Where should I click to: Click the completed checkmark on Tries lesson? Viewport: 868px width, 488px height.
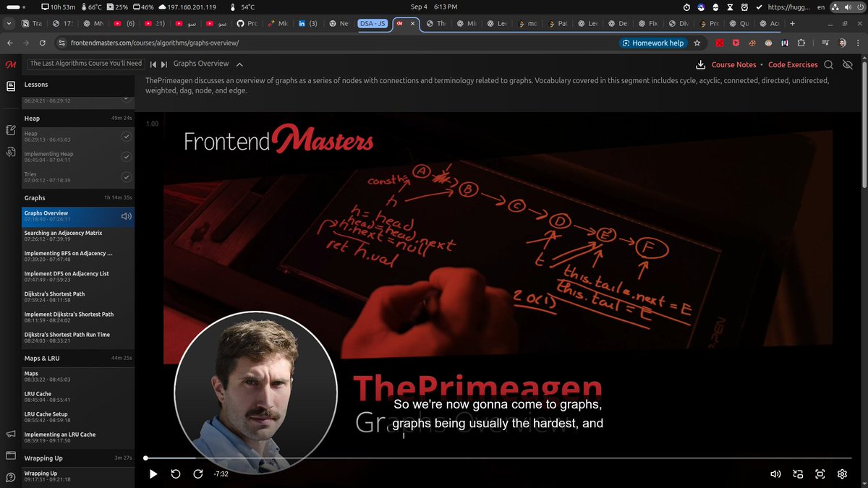(x=127, y=176)
